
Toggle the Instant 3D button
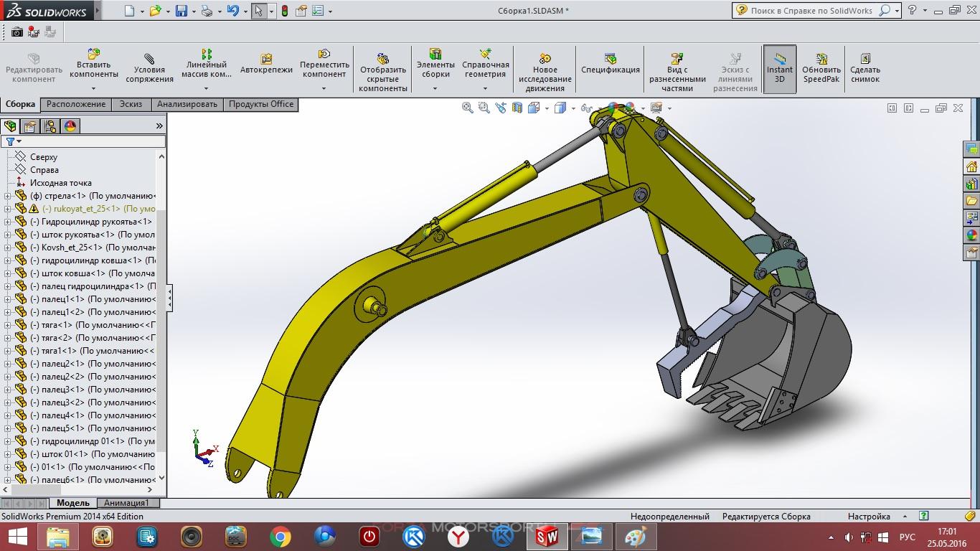[779, 70]
